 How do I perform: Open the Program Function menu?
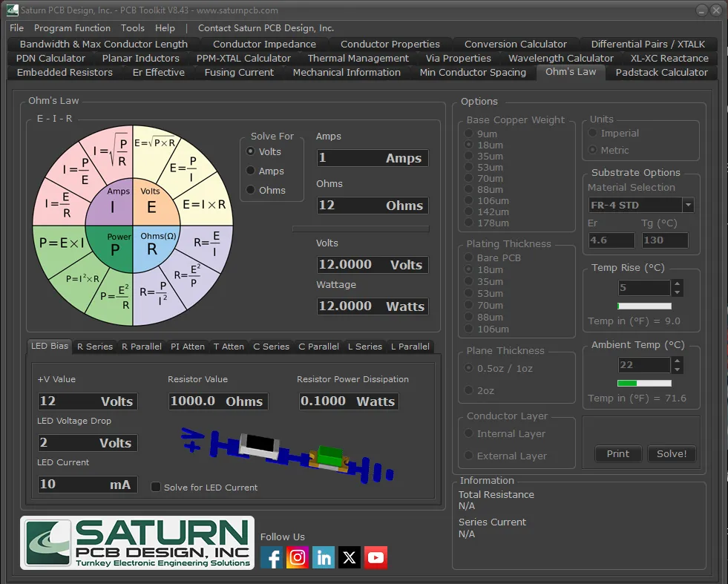[x=73, y=28]
